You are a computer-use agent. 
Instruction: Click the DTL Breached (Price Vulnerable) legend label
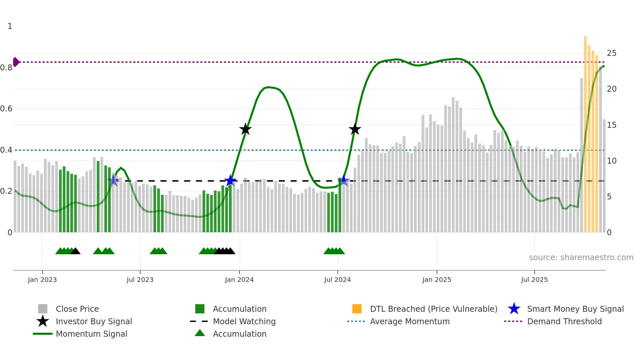point(433,309)
